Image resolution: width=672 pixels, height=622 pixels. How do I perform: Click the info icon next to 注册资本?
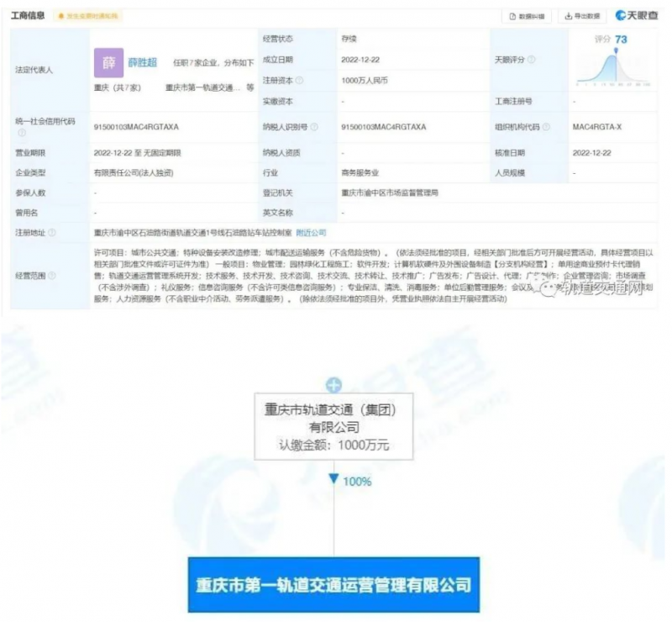click(x=299, y=80)
